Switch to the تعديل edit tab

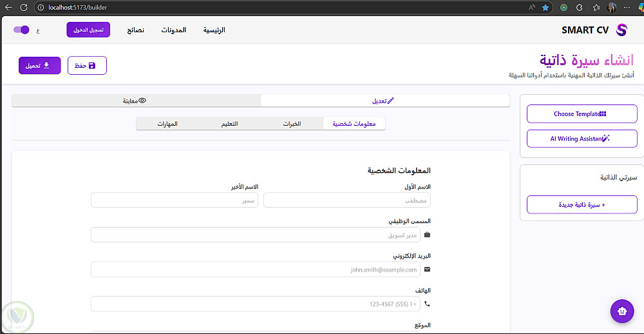point(385,101)
